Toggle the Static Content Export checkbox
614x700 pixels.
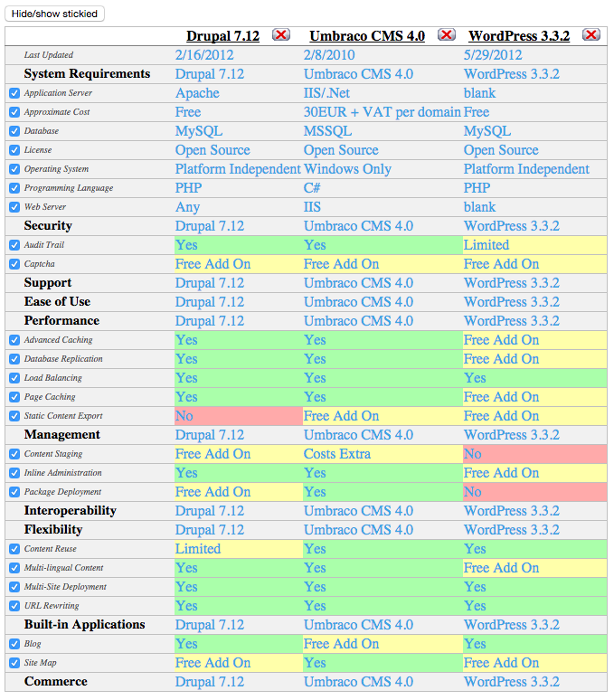14,416
